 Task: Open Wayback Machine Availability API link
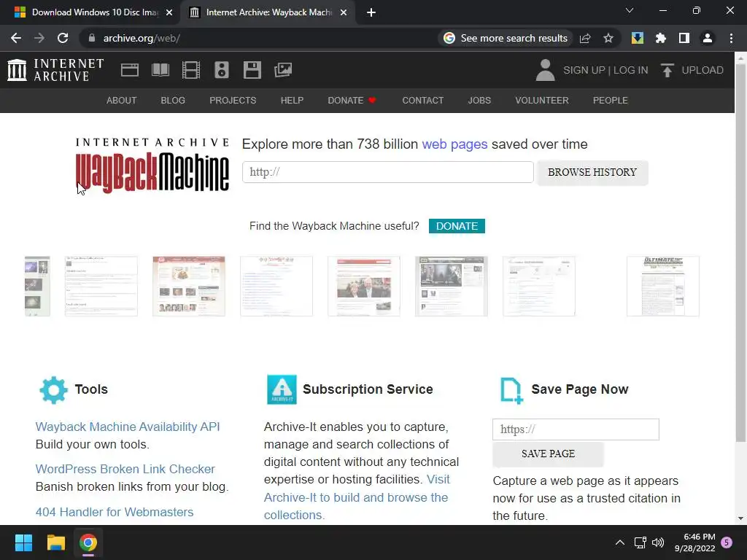pyautogui.click(x=128, y=427)
